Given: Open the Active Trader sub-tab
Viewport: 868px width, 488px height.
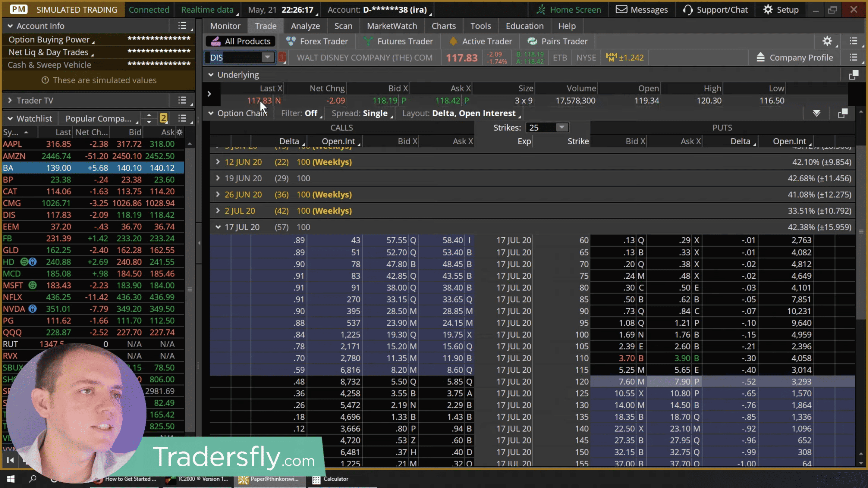Looking at the screenshot, I should pyautogui.click(x=481, y=42).
